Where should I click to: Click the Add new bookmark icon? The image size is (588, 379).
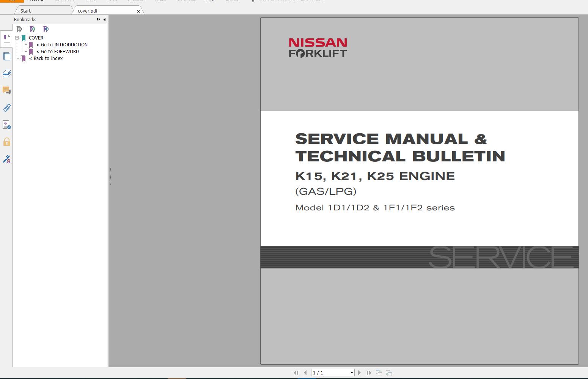coord(33,29)
